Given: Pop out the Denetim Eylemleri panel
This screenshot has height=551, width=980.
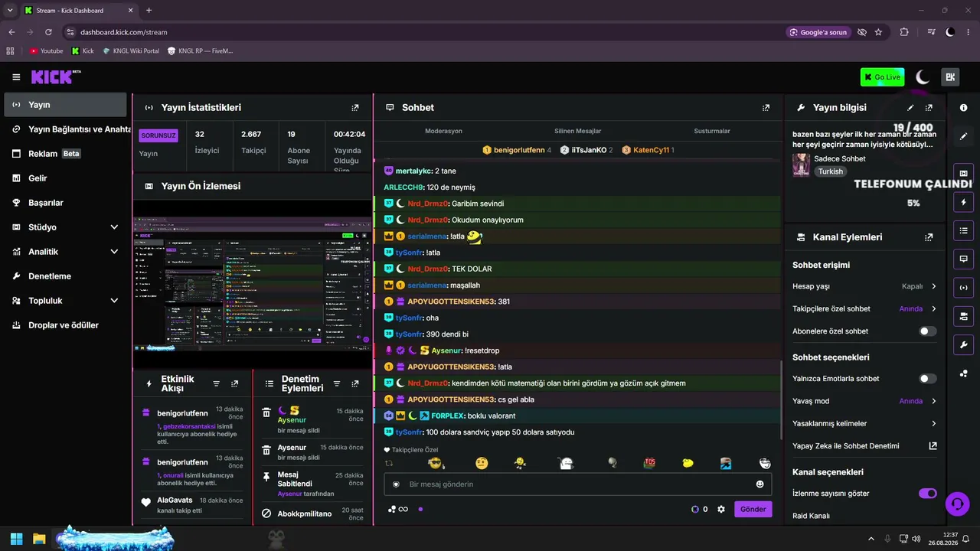Looking at the screenshot, I should pyautogui.click(x=355, y=383).
